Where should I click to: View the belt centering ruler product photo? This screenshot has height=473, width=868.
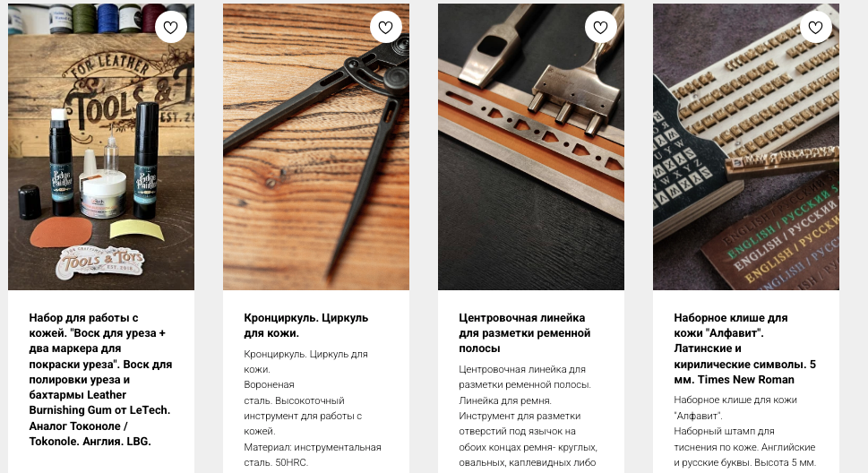531,147
